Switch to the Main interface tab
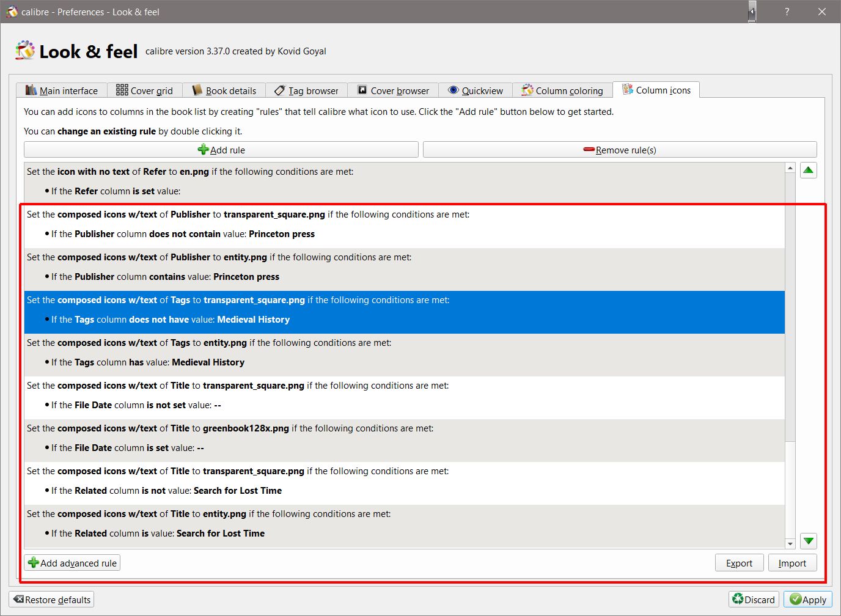This screenshot has width=841, height=616. pyautogui.click(x=61, y=90)
